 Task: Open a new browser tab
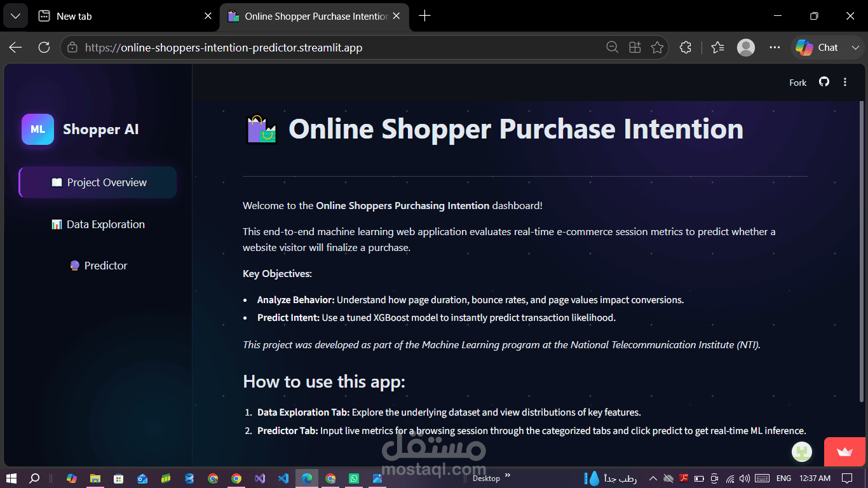(425, 16)
